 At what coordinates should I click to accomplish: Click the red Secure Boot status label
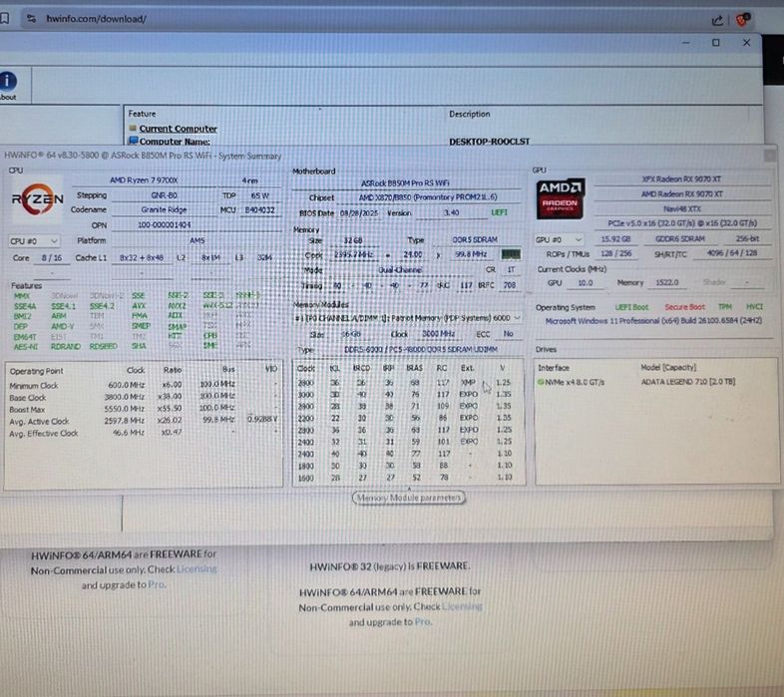[684, 307]
